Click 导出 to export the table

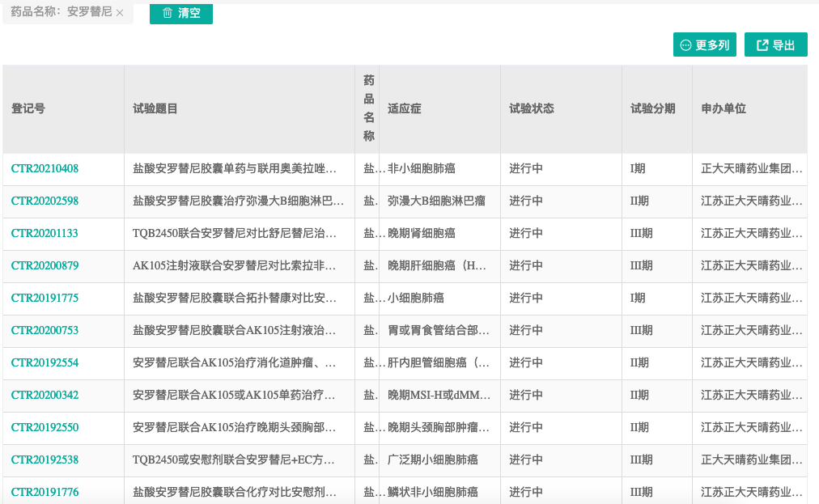point(777,44)
